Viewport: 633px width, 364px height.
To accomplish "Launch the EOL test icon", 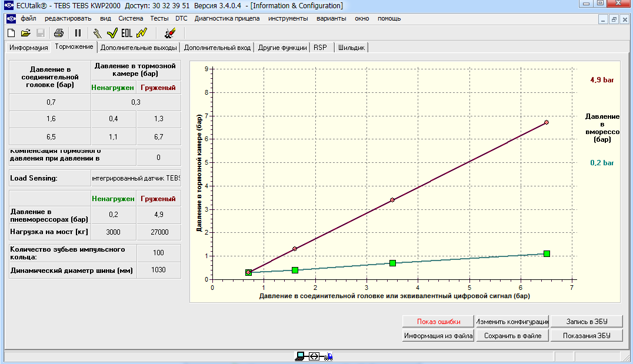I will 126,33.
